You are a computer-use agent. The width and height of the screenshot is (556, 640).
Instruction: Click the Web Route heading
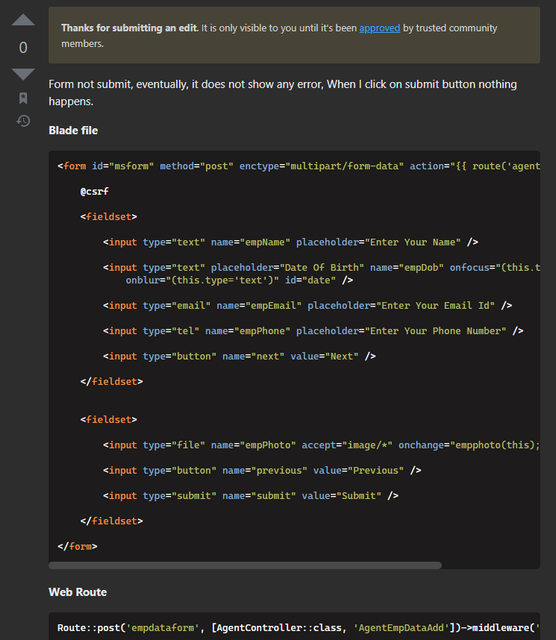coord(78,592)
